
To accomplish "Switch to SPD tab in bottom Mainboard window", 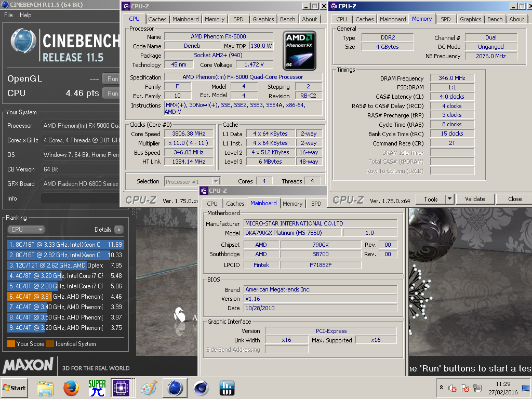I will point(316,204).
